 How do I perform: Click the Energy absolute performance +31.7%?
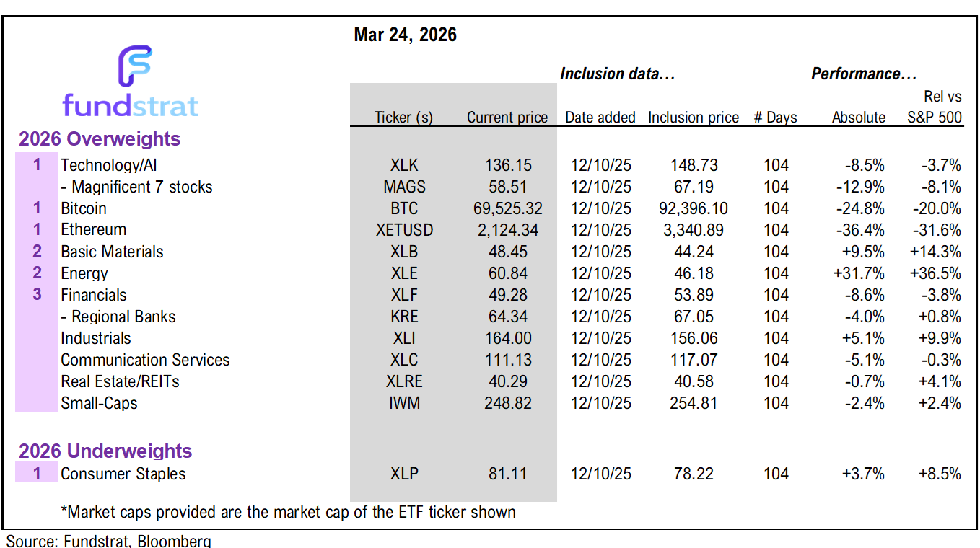(x=860, y=273)
